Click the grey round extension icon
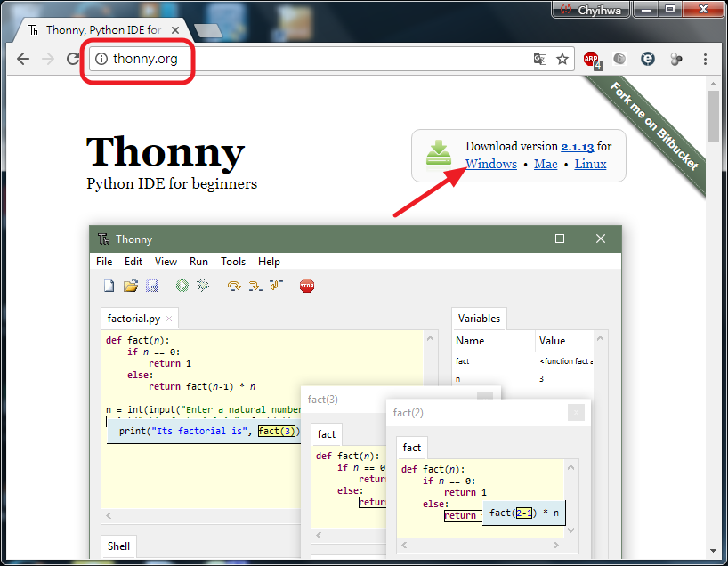 [x=619, y=59]
